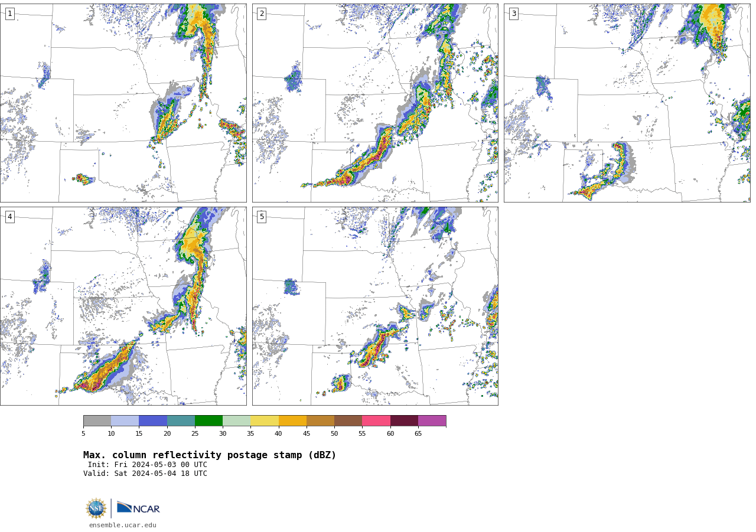Open ensemble member 4 reflectivity map
This screenshot has height=532, width=756.
[123, 306]
